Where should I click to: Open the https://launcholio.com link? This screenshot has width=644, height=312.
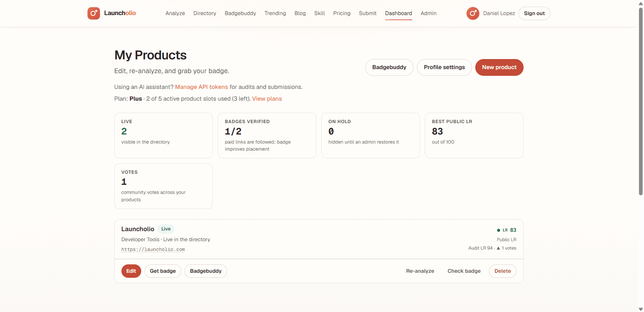click(x=153, y=249)
